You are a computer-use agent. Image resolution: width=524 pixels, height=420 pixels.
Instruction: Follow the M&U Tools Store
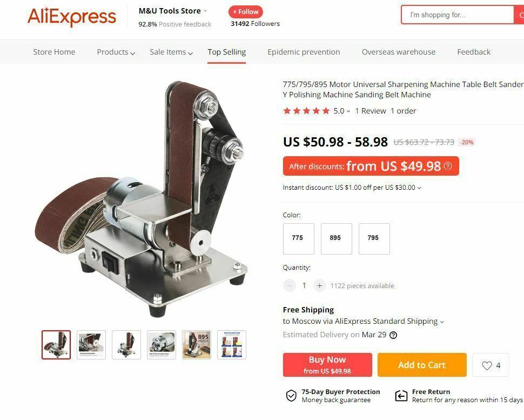point(246,12)
